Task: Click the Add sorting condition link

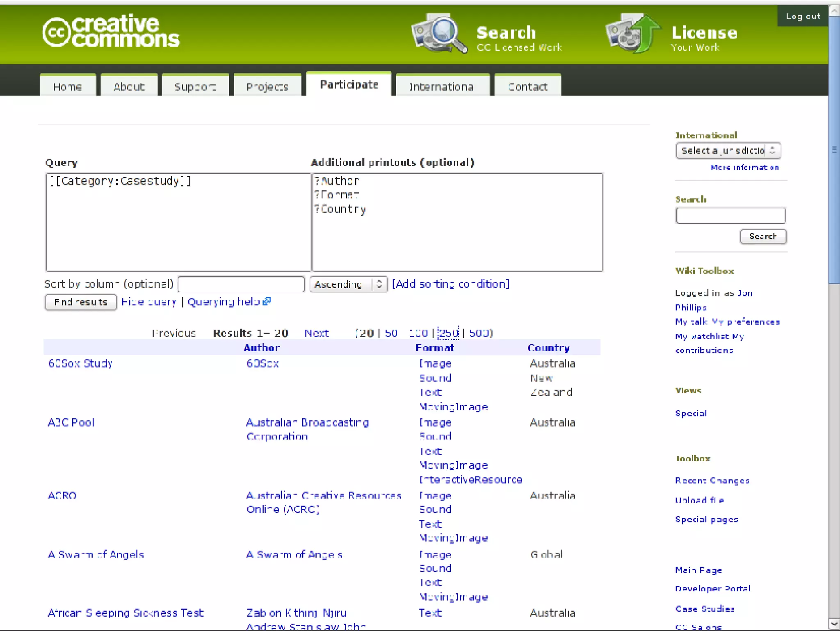Action: tap(450, 284)
